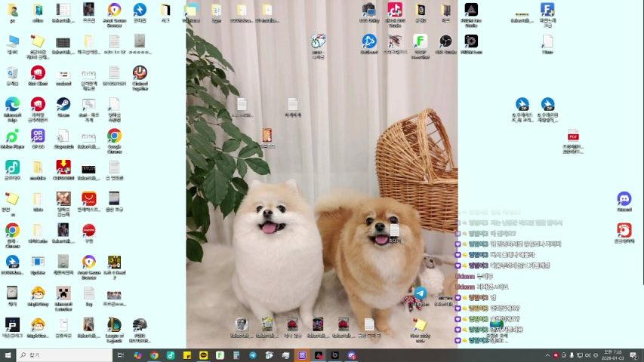Open the PDF file on desktop

[573, 136]
